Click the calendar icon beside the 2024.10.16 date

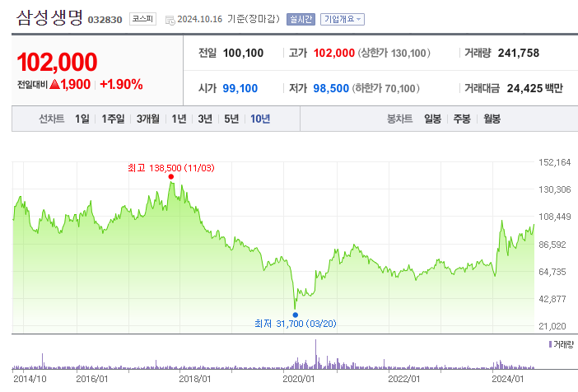coord(170,21)
